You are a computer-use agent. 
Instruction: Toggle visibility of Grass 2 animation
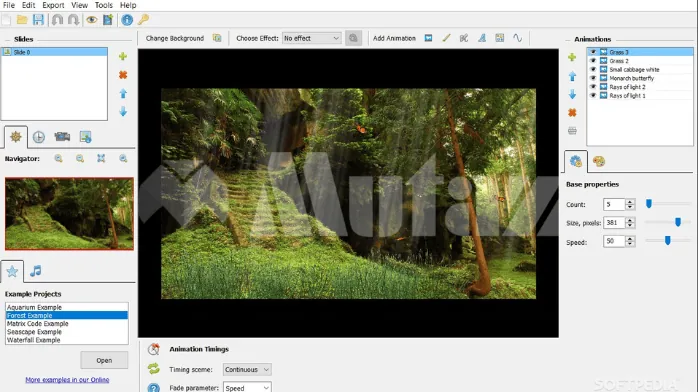[x=592, y=61]
